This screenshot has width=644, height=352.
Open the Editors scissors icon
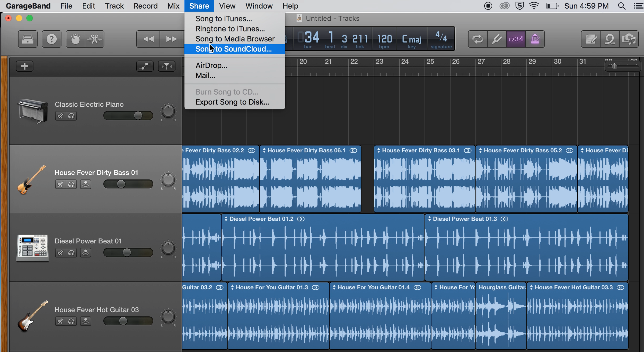94,39
